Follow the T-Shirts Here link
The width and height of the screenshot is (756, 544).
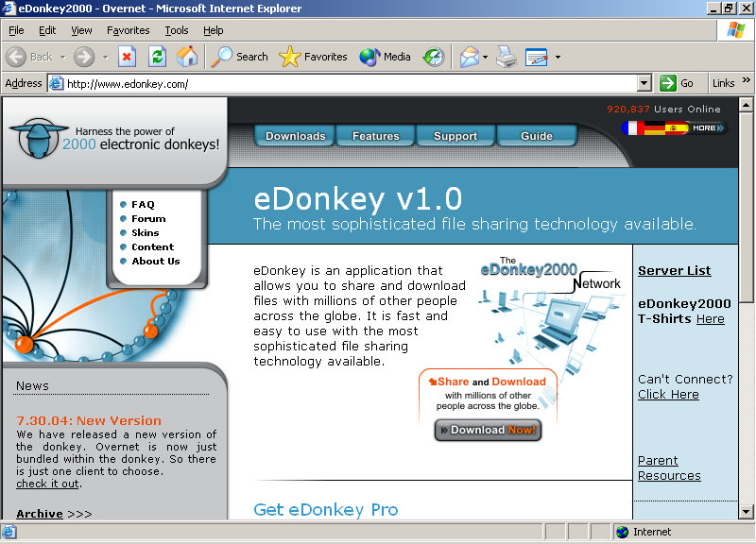click(711, 319)
